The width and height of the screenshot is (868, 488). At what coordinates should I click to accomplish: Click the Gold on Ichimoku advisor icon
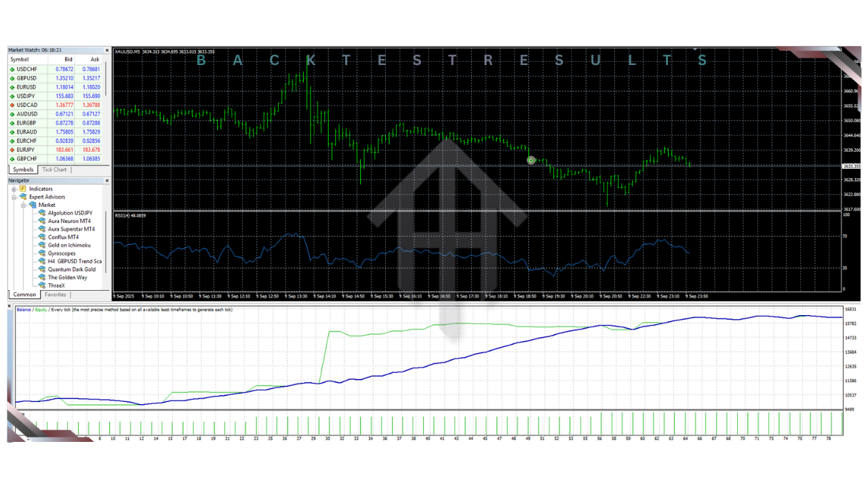coord(42,245)
